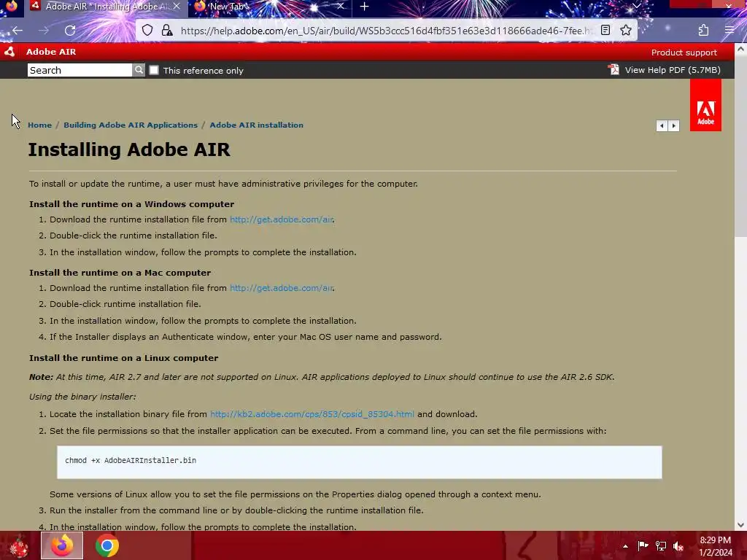Open Adobe AIR installation breadcrumb
Screen dimensions: 747x560
coord(256,125)
